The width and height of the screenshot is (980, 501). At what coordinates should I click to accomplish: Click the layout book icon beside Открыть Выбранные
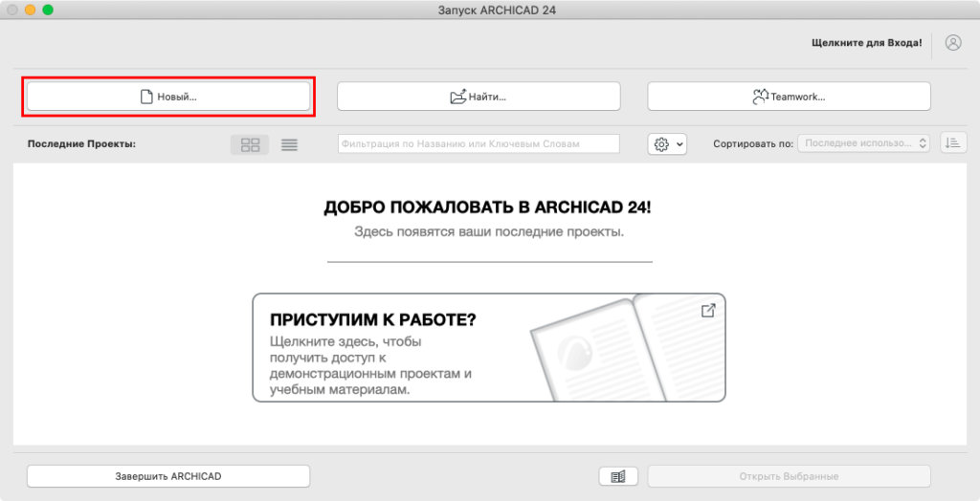coord(618,476)
